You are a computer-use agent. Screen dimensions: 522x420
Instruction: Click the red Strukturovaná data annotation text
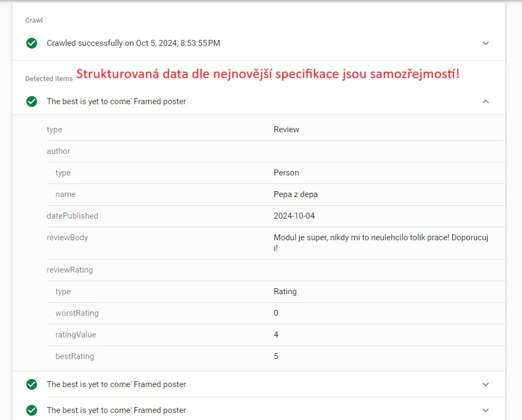[267, 74]
